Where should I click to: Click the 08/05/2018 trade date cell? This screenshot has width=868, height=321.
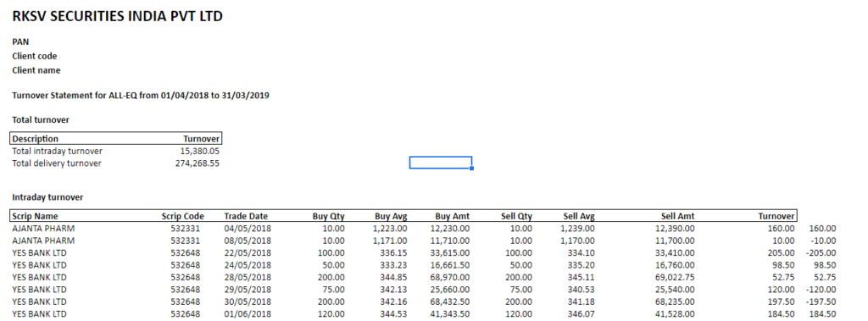[x=248, y=241]
